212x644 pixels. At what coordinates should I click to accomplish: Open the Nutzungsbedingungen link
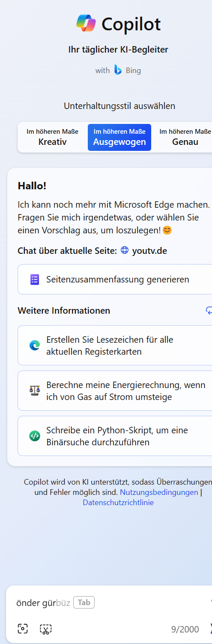pyautogui.click(x=159, y=492)
